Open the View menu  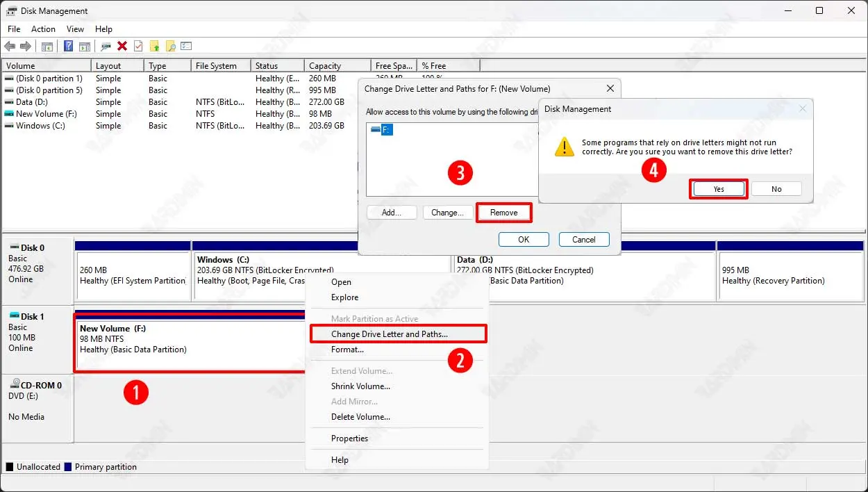click(75, 29)
